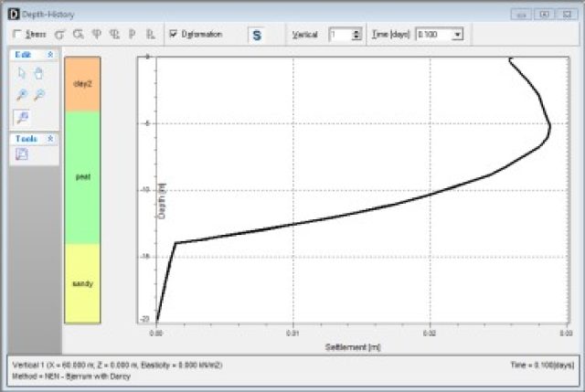Open the Time [days] dropdown
This screenshot has height=392, width=585.
coord(457,35)
